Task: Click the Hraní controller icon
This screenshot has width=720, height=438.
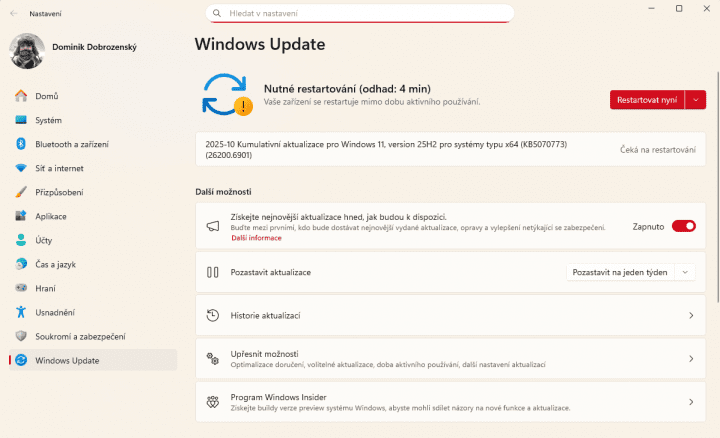Action: click(20, 288)
